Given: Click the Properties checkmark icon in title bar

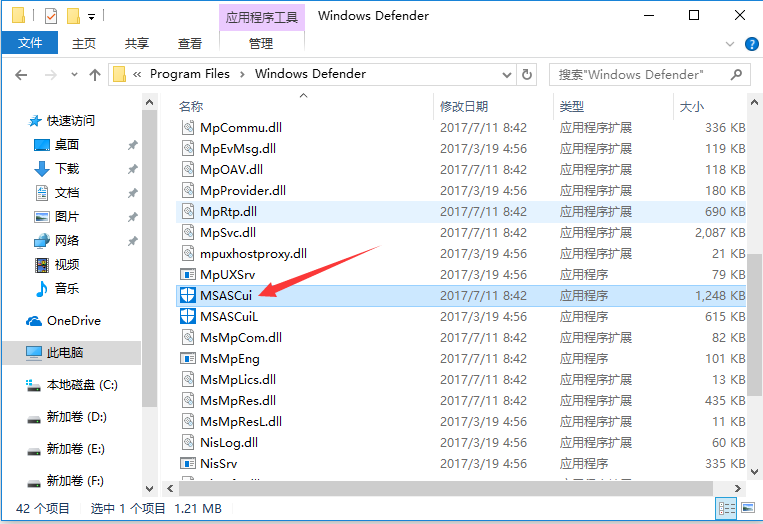Looking at the screenshot, I should (x=51, y=16).
